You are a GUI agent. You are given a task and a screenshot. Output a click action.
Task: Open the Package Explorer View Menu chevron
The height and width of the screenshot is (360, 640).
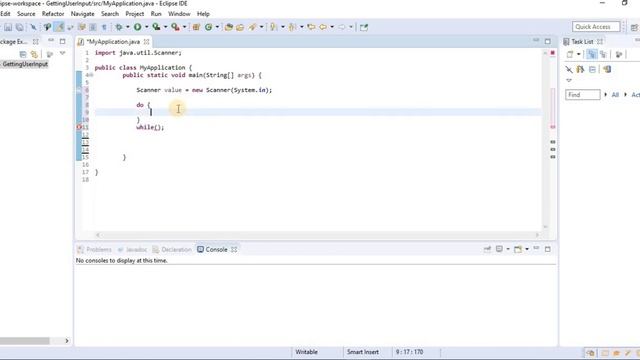pyautogui.click(x=62, y=53)
